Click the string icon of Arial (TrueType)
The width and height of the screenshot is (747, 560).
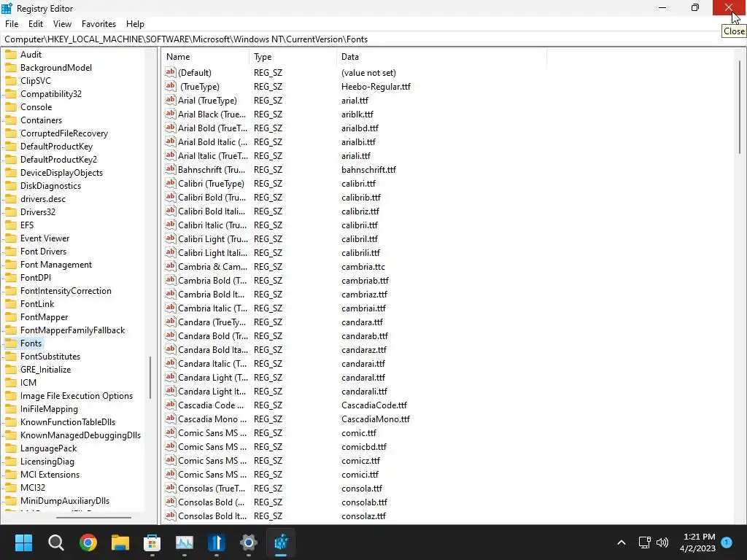pos(170,100)
